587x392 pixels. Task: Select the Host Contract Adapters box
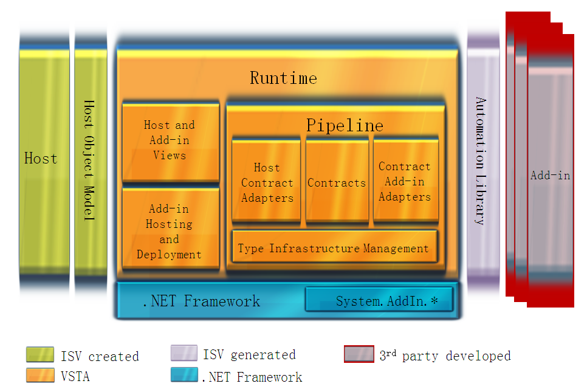(x=266, y=181)
